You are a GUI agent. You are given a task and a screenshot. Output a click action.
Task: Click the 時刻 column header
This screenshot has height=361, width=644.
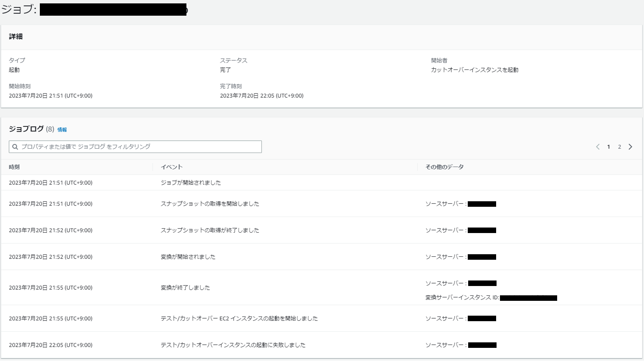pyautogui.click(x=14, y=167)
